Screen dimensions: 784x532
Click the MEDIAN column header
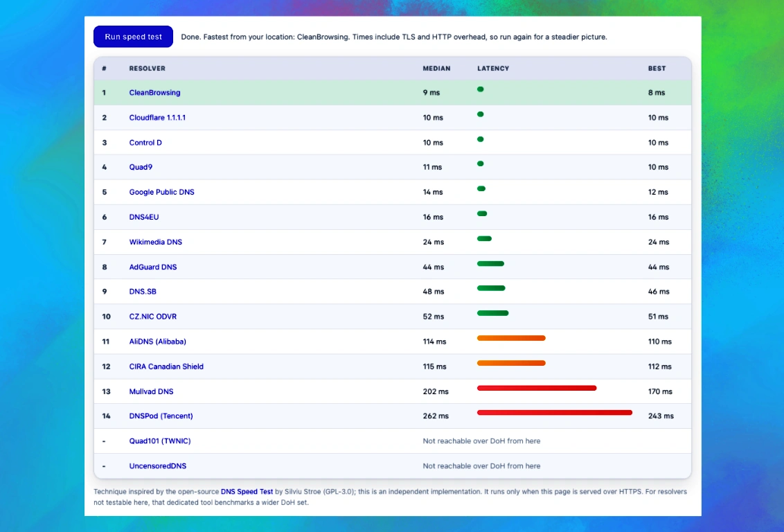pos(436,69)
